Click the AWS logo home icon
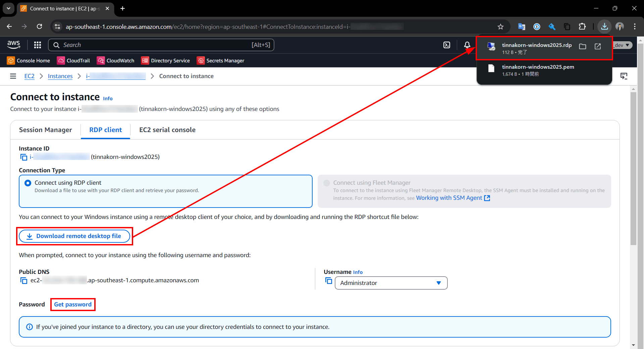Viewport: 644px width, 349px height. [14, 45]
